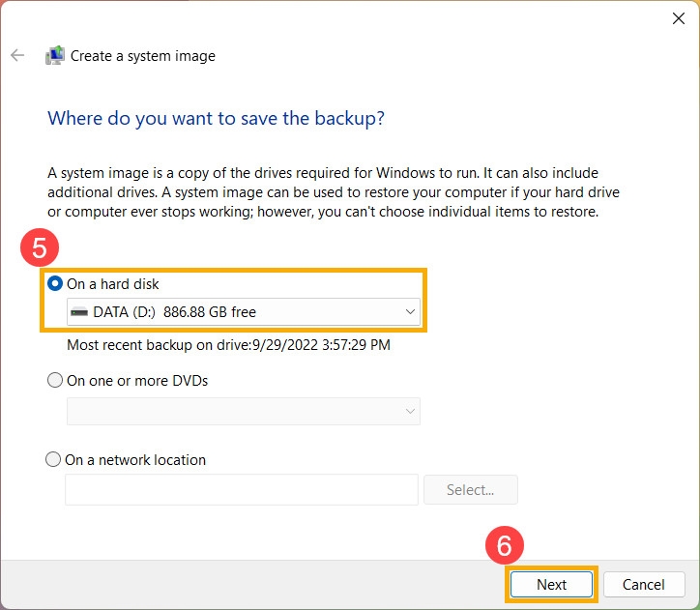This screenshot has width=700, height=610.
Task: Close the Create a system image dialog
Action: tap(678, 17)
